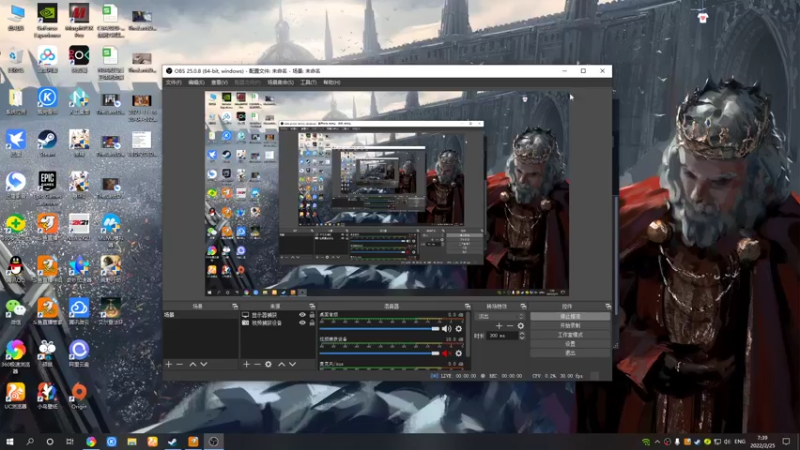Adjust Video Capture Device volume slider
Screen dimensions: 800x450
pyautogui.click(x=379, y=353)
